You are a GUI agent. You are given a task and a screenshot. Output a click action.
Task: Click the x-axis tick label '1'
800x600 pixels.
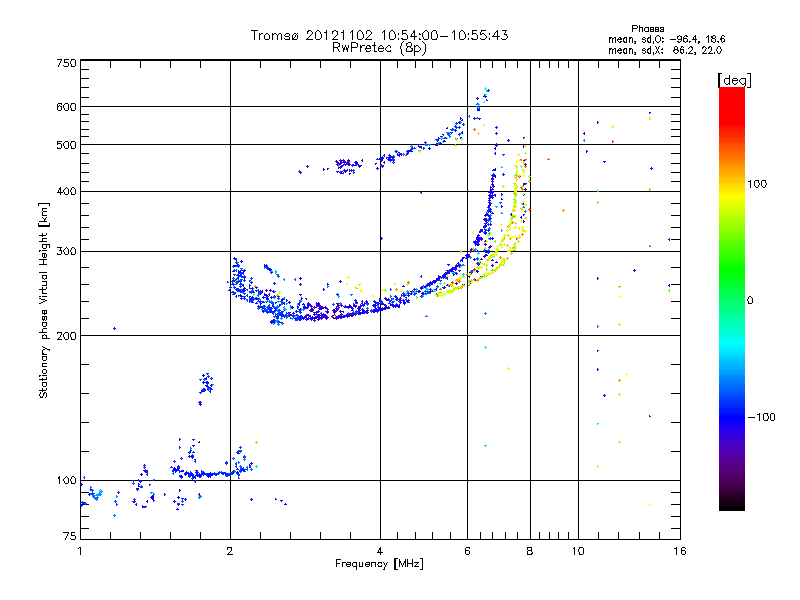(x=80, y=551)
